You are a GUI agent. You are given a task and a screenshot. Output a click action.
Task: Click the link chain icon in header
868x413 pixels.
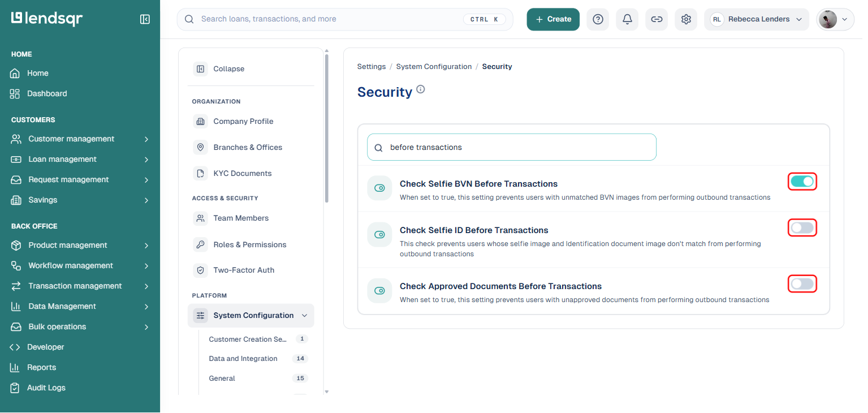(657, 19)
